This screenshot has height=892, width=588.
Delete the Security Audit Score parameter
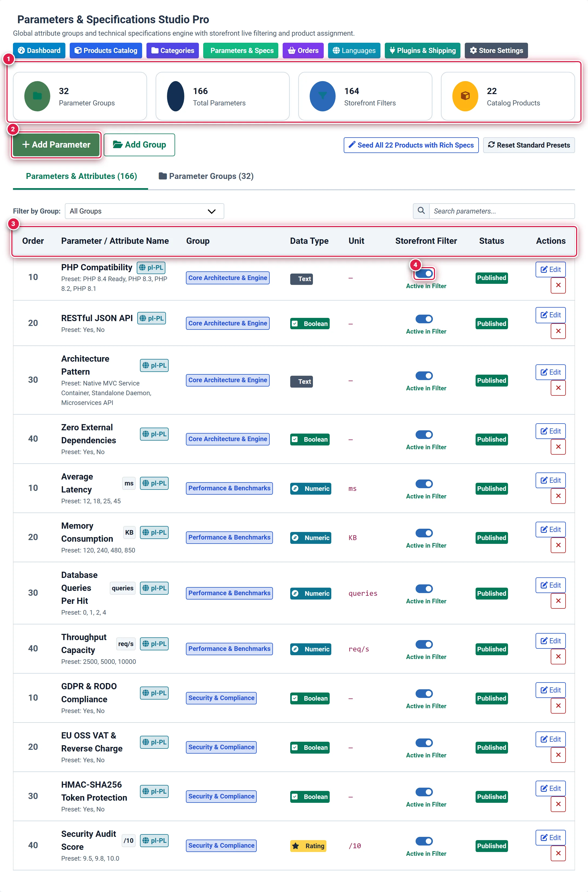point(558,853)
